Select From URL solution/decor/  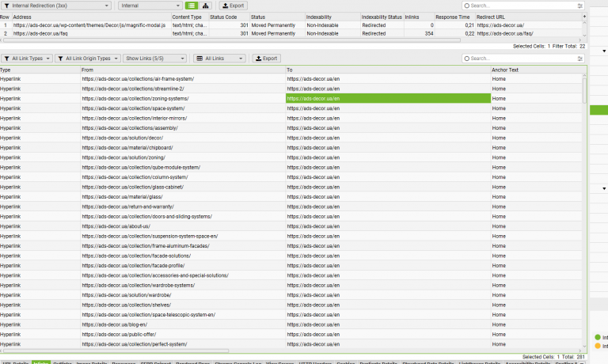tap(123, 138)
